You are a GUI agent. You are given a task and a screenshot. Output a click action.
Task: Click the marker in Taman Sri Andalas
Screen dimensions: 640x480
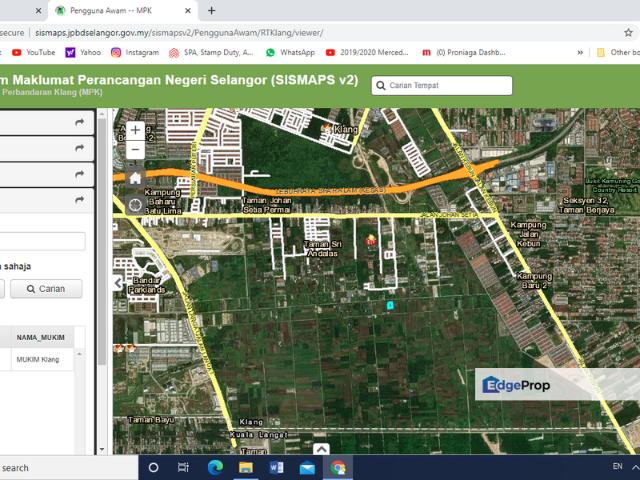pos(371,240)
